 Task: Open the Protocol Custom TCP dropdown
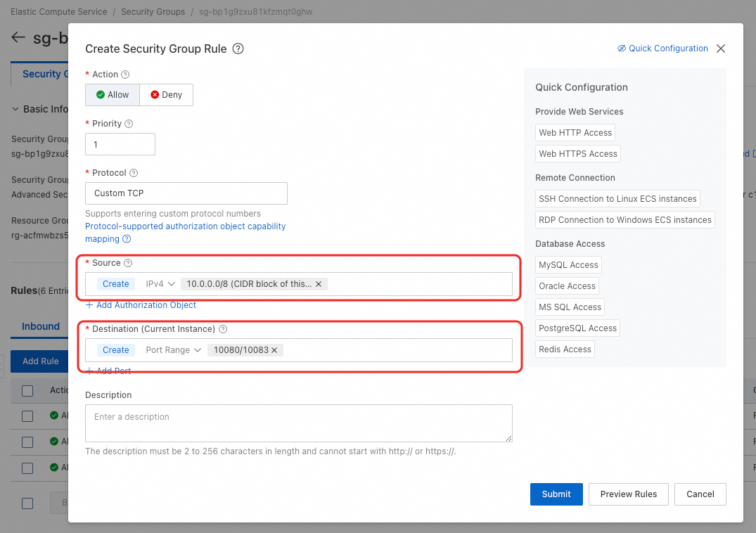(186, 193)
